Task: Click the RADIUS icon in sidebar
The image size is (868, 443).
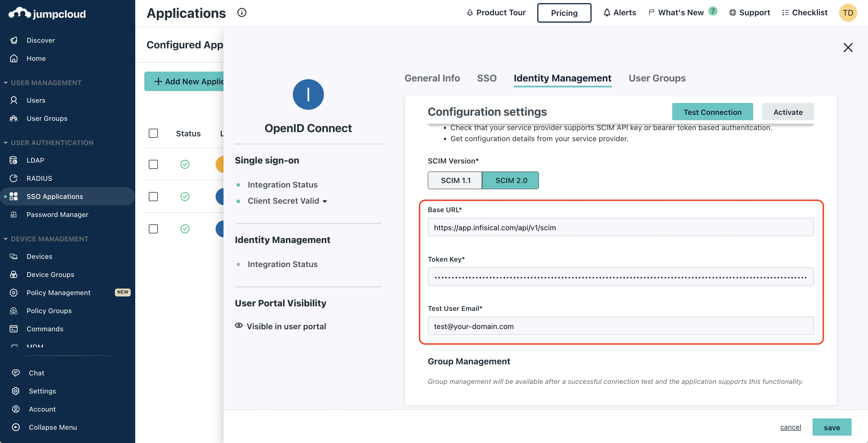Action: click(x=14, y=178)
